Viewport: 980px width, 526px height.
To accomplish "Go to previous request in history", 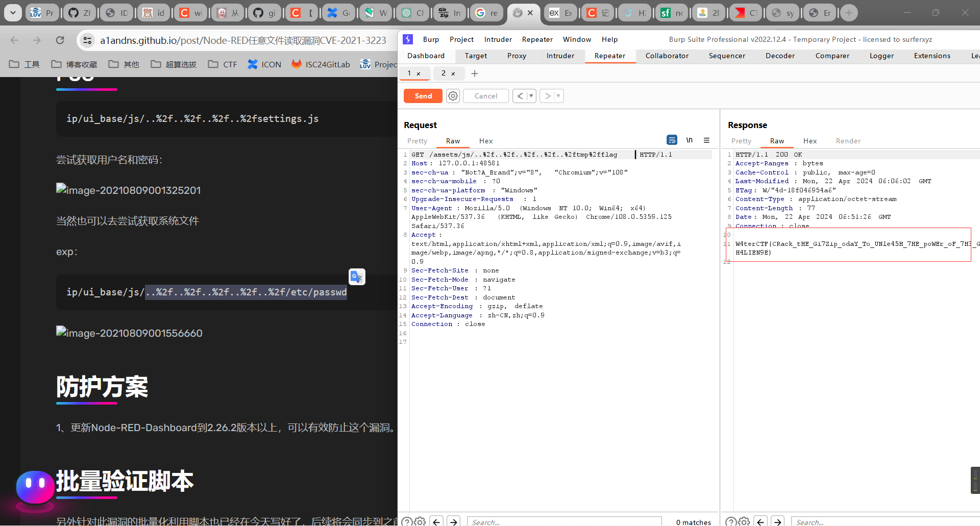I will point(520,96).
